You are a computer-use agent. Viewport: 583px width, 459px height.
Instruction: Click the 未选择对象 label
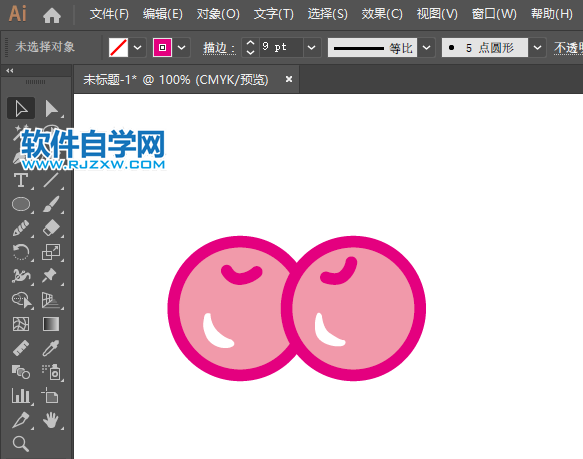pos(45,47)
